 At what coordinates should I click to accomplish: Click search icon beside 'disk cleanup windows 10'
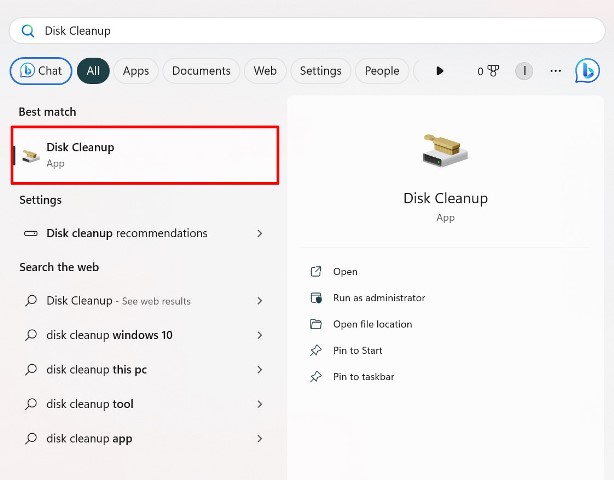pyautogui.click(x=31, y=335)
